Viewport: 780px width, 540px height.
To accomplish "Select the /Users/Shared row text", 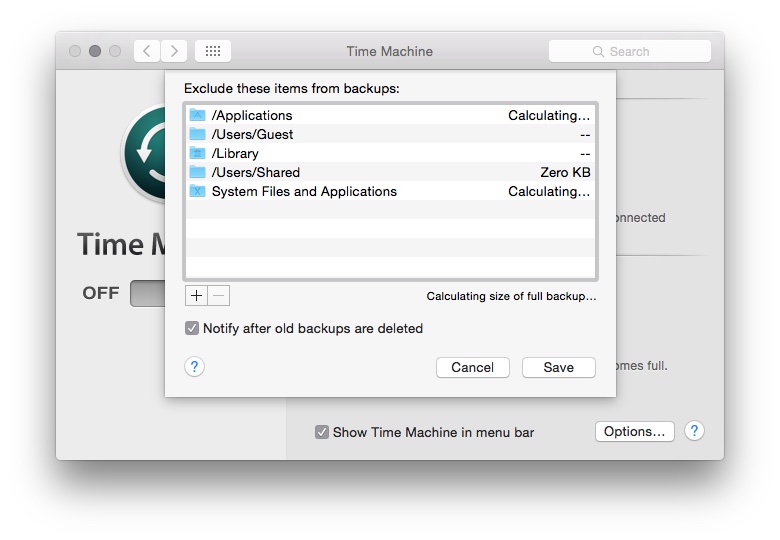I will (256, 172).
